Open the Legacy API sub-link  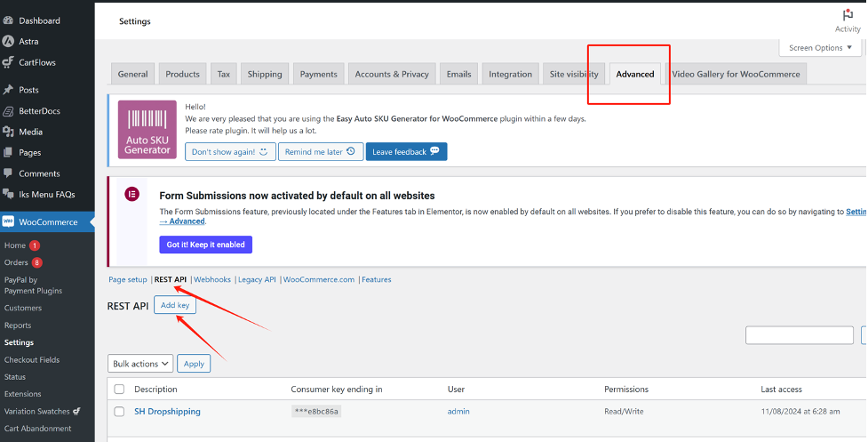257,280
